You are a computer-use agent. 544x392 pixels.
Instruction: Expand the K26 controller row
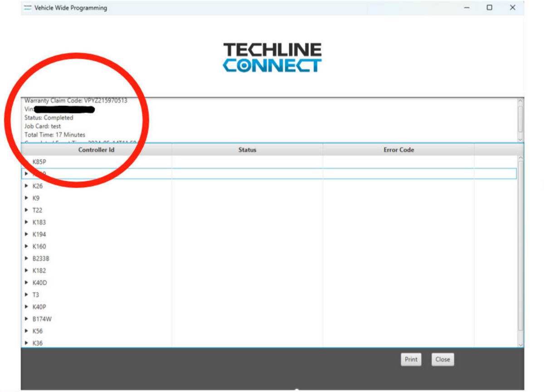tap(26, 186)
